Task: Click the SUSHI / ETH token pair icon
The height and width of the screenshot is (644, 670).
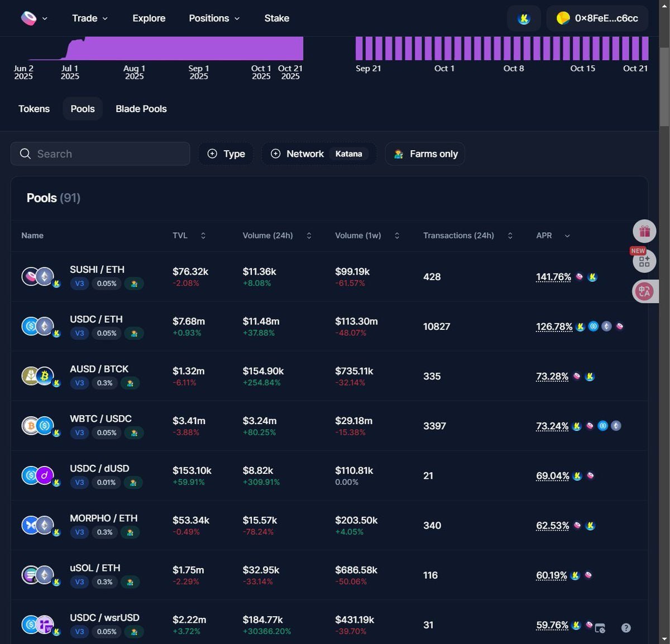Action: pos(38,276)
